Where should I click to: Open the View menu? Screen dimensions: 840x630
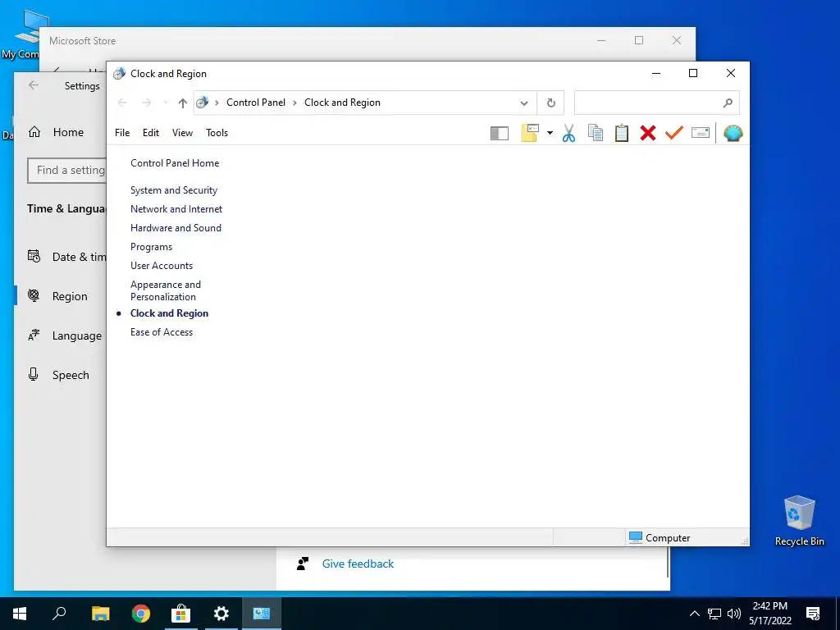182,133
